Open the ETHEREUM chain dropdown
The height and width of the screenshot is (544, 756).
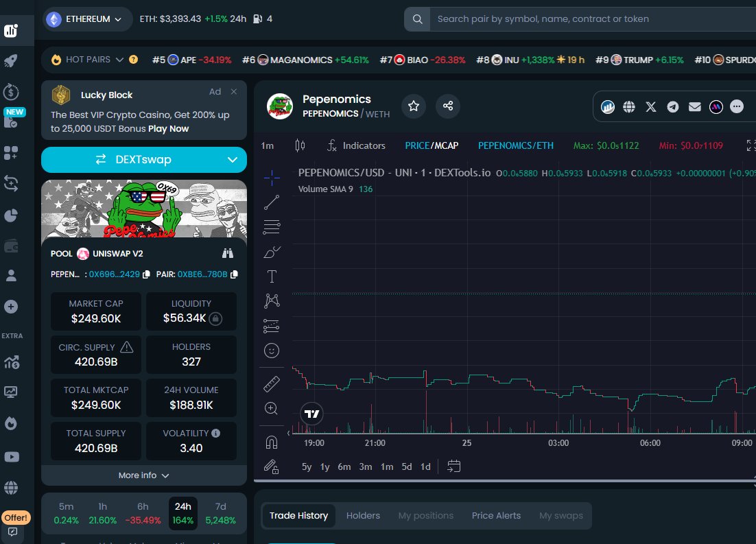tap(87, 19)
